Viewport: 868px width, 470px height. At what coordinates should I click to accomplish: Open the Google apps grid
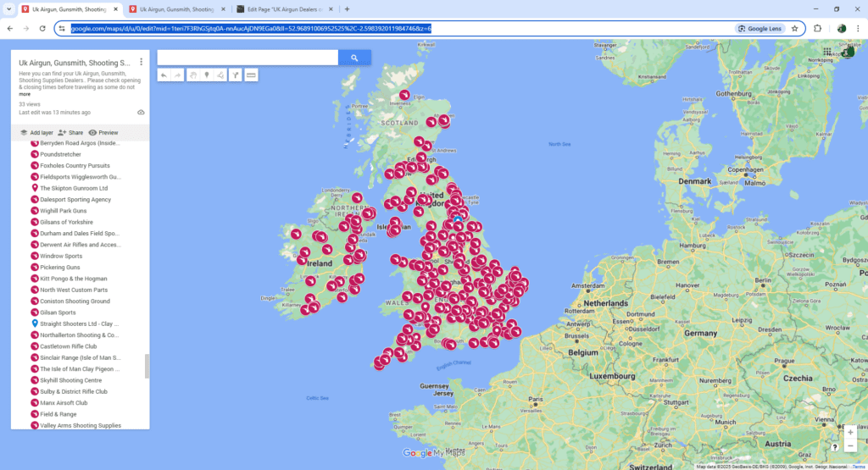(827, 52)
